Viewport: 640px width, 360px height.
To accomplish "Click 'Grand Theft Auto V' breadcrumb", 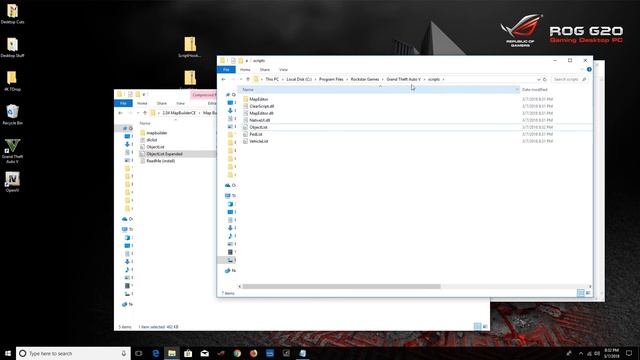I will [403, 79].
